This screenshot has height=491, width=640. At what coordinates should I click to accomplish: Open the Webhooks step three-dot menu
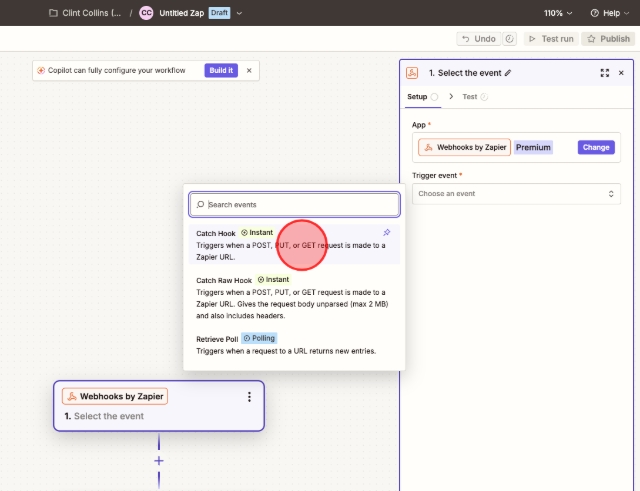pos(249,397)
